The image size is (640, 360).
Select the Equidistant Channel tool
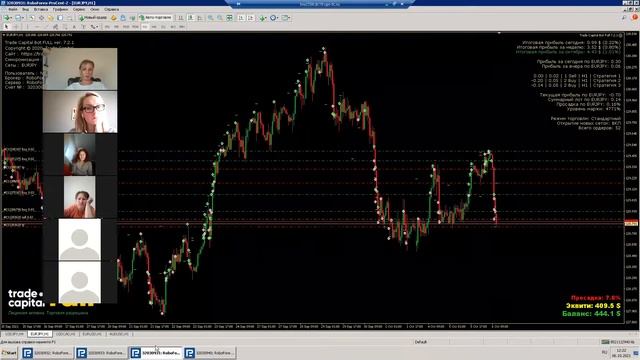coord(55,27)
